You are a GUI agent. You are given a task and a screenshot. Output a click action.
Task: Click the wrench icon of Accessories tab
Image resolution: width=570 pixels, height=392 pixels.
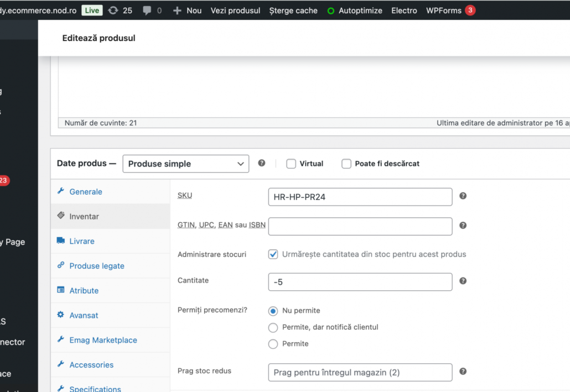pyautogui.click(x=61, y=364)
